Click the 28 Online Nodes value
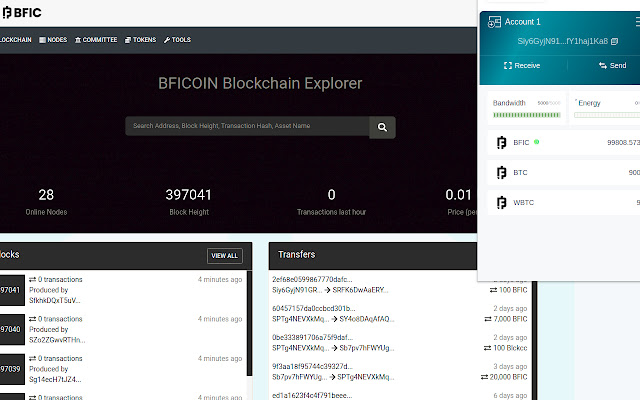The image size is (640, 400). pos(46,195)
